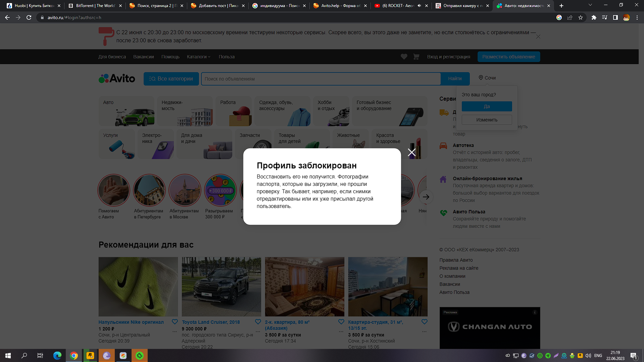644x362 pixels.
Task: Open Правила Авито footer link
Action: click(x=456, y=260)
